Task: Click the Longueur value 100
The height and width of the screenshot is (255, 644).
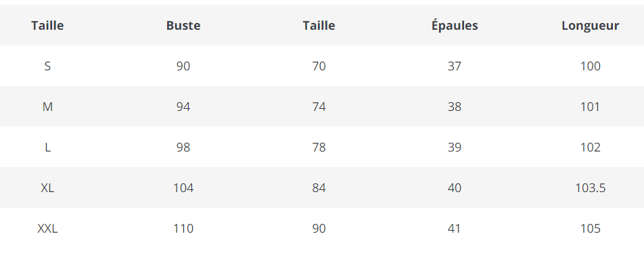Action: [590, 66]
